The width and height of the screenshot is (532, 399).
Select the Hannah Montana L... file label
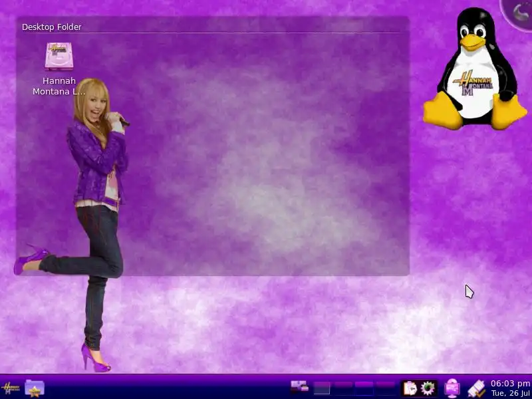point(59,86)
